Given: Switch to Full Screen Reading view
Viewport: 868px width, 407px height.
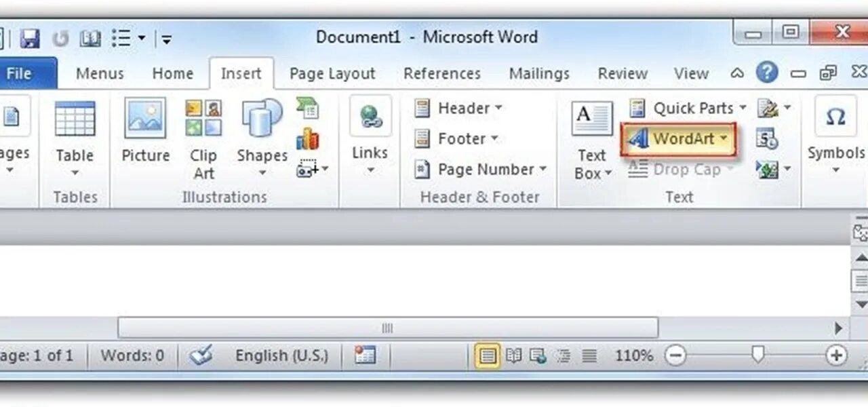Looking at the screenshot, I should [514, 355].
